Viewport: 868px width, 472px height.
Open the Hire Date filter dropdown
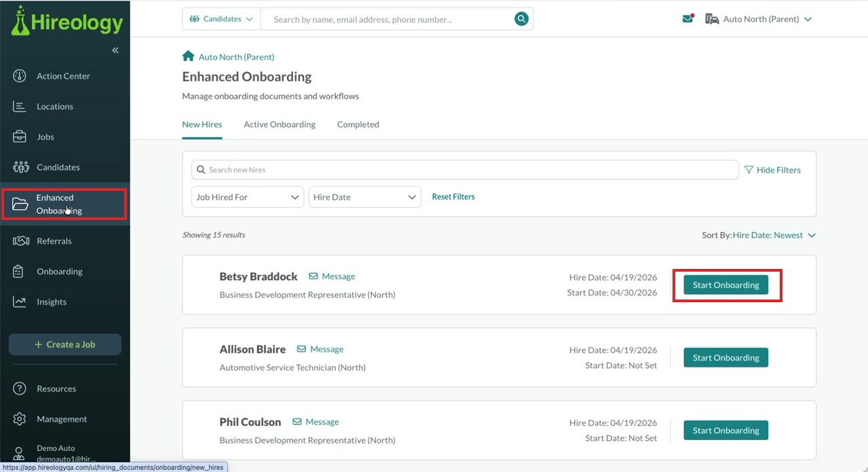365,197
